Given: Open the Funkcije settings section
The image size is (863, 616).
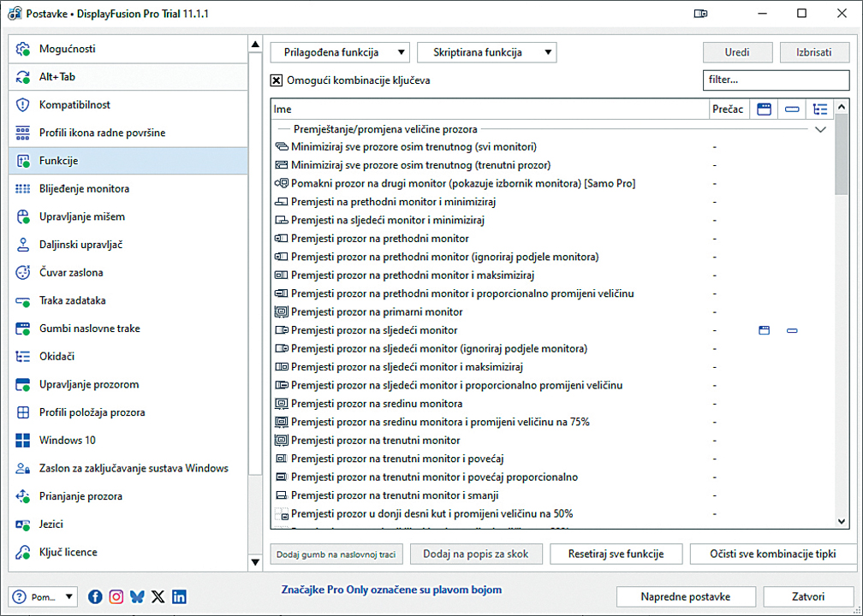Looking at the screenshot, I should (128, 161).
